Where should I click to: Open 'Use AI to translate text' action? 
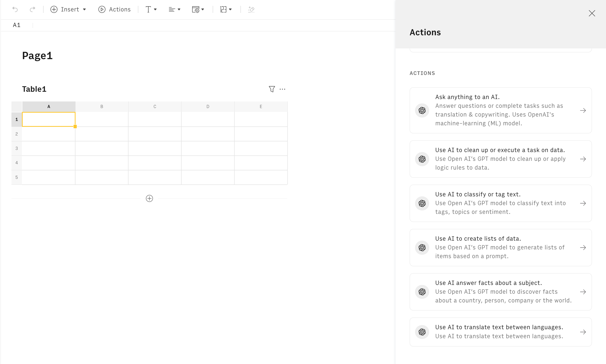click(501, 332)
